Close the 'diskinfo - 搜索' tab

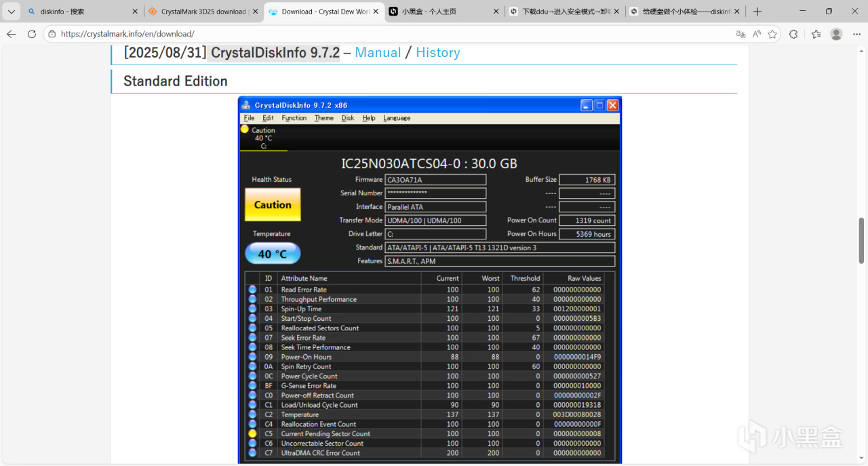click(135, 12)
